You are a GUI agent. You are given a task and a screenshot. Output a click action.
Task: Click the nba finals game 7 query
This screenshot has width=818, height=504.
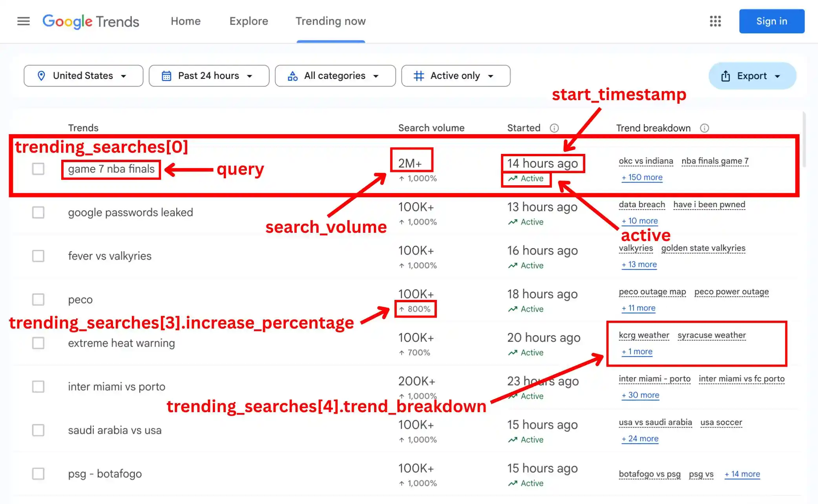(715, 161)
